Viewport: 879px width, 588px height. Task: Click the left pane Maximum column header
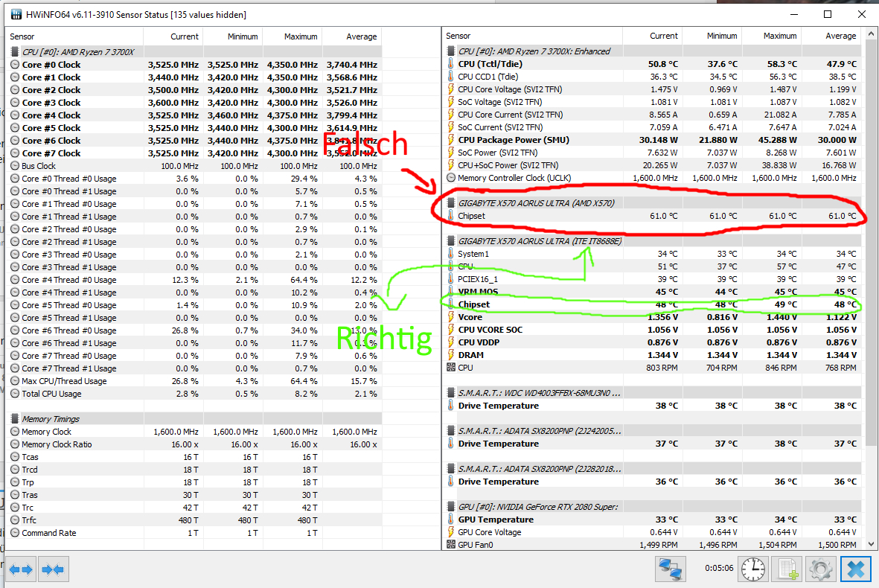coord(292,36)
